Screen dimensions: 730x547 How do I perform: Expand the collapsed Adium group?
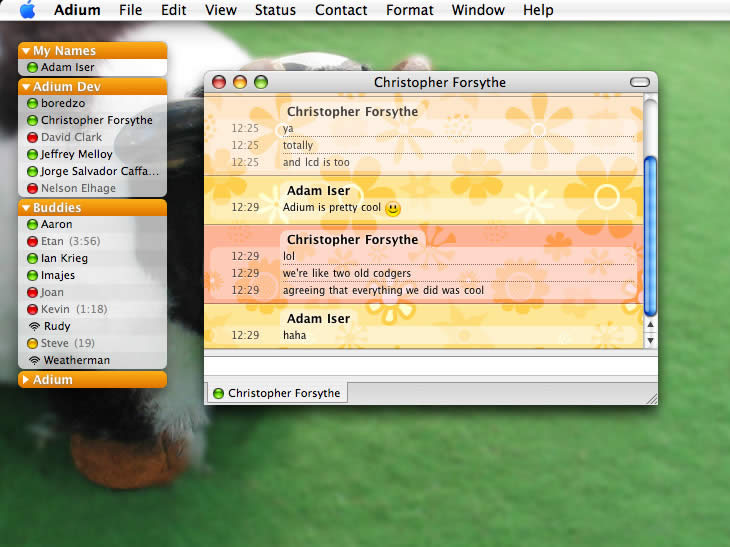26,380
